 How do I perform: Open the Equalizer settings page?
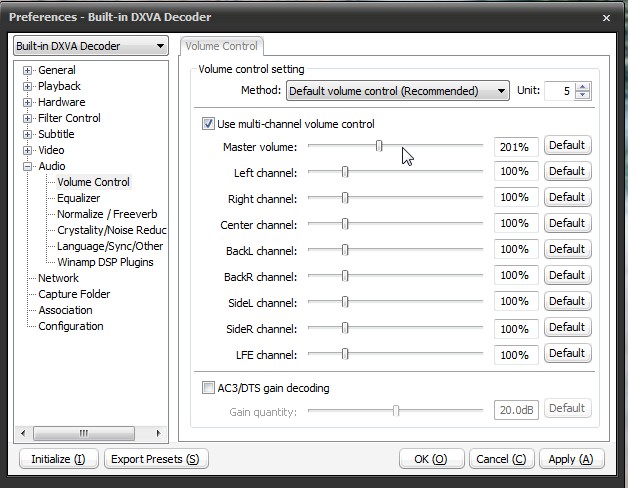coord(78,198)
